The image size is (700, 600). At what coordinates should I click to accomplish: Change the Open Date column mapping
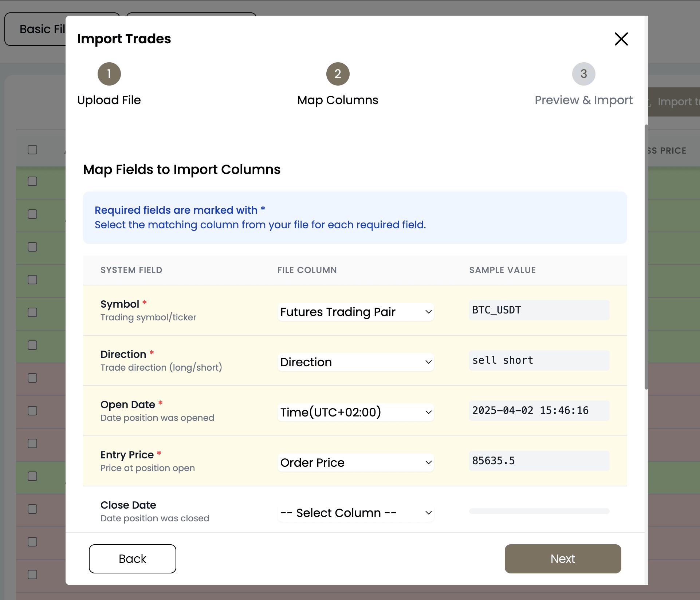coord(355,412)
